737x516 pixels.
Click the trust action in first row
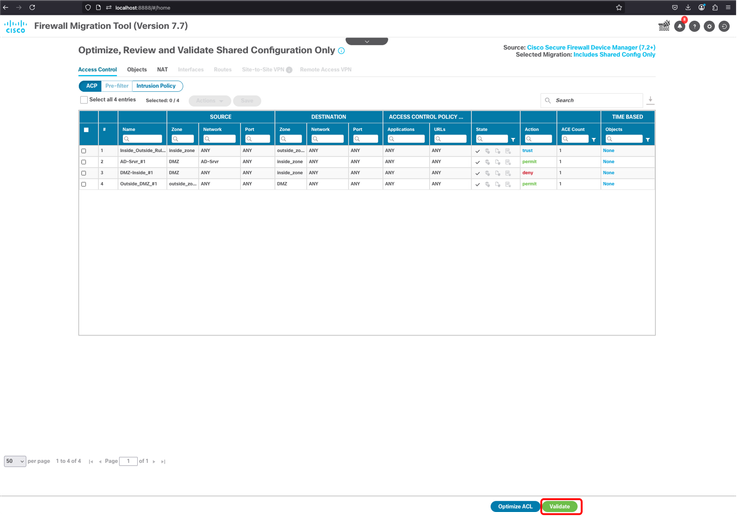pos(527,151)
